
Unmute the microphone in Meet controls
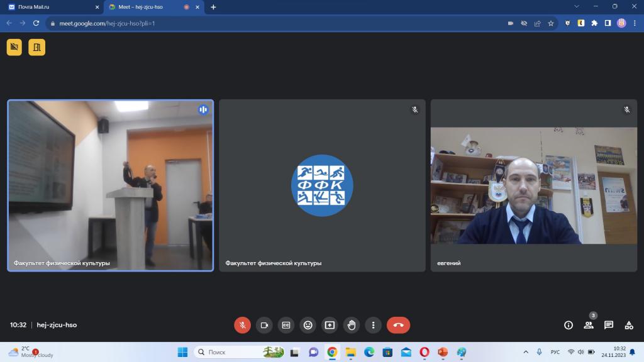[242, 325]
